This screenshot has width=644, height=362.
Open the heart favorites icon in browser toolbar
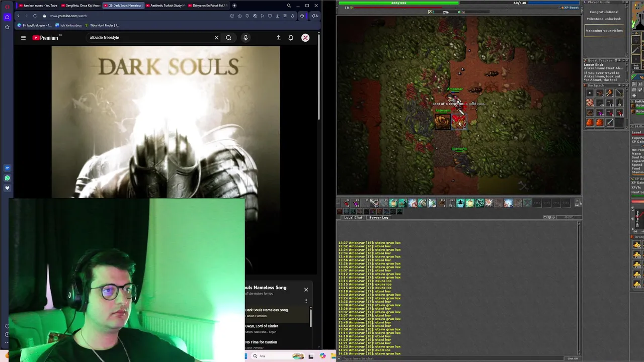[x=270, y=16]
